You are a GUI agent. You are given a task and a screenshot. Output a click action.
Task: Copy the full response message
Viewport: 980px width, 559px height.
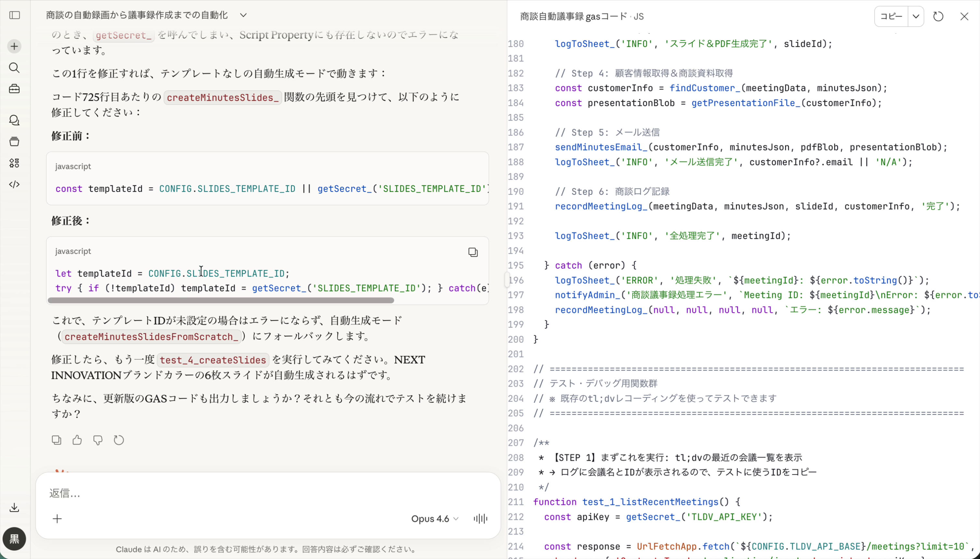pyautogui.click(x=57, y=440)
